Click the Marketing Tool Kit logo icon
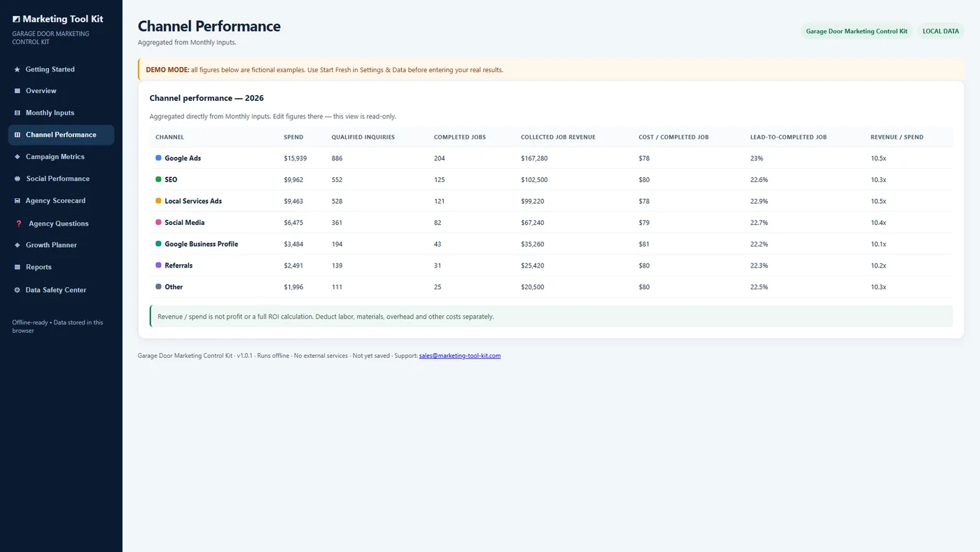 coord(16,20)
